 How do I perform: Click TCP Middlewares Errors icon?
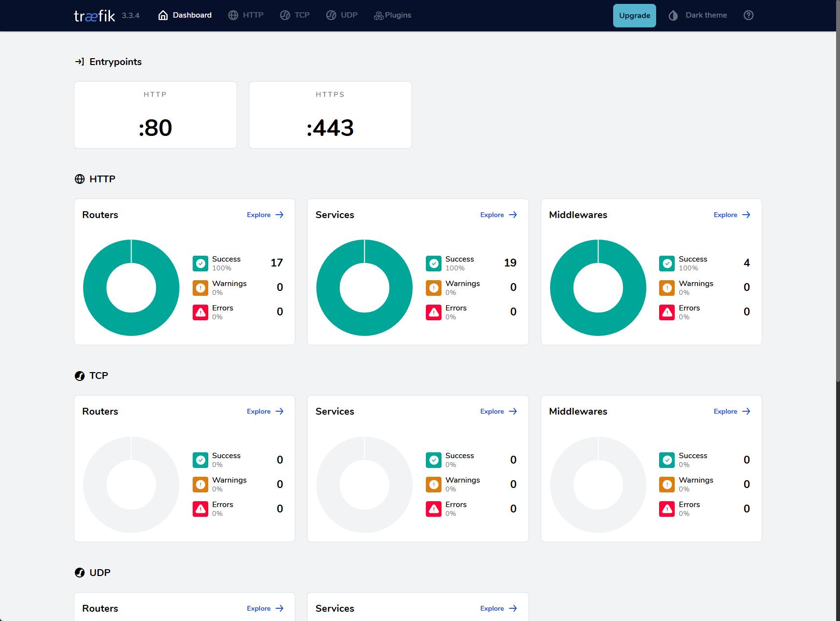coord(667,509)
